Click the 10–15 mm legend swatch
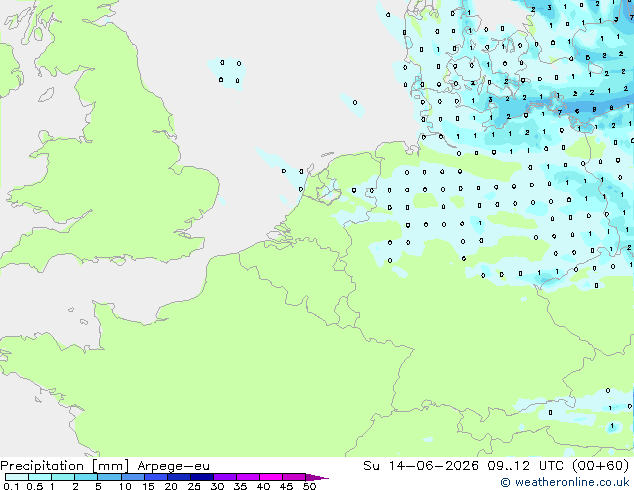634x490 pixels. tap(133, 477)
